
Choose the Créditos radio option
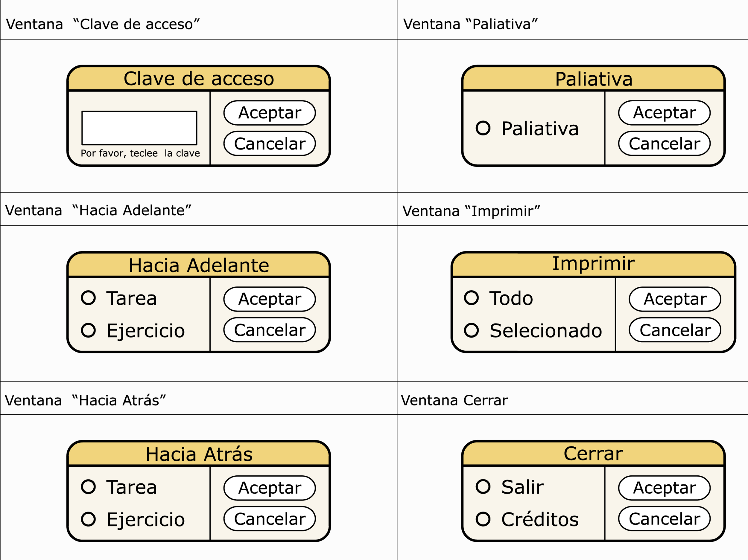click(x=483, y=519)
